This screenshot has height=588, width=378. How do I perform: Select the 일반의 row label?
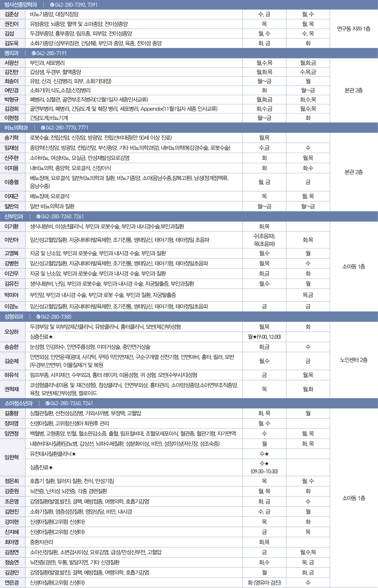click(x=11, y=207)
